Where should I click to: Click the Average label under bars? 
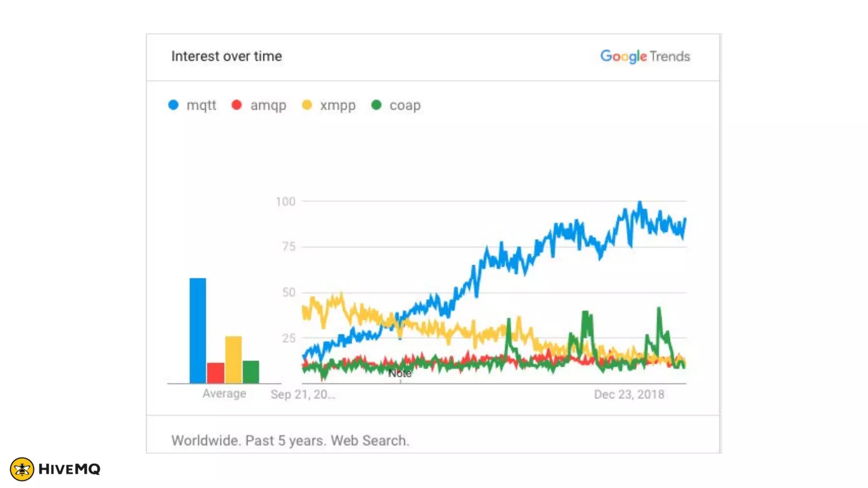[224, 394]
